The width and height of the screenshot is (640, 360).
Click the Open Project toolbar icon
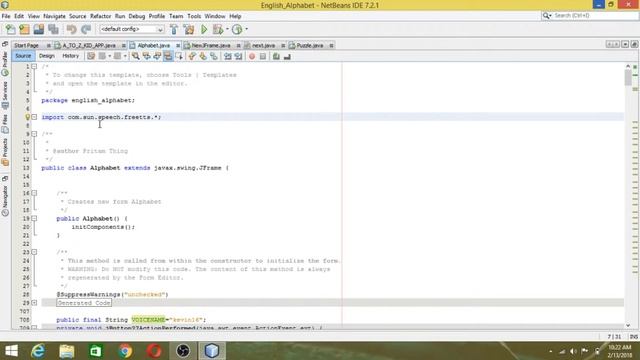39,29
